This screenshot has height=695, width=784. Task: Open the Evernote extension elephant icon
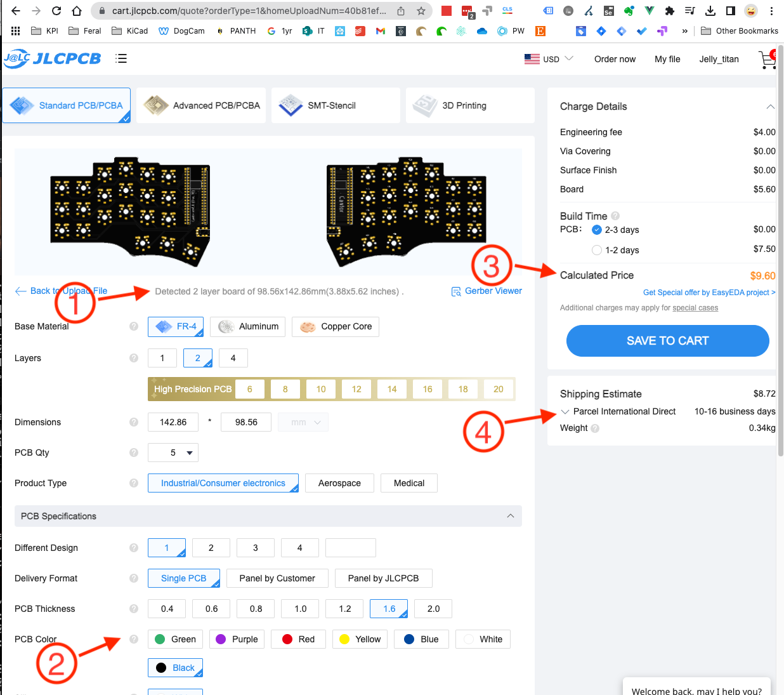[629, 11]
